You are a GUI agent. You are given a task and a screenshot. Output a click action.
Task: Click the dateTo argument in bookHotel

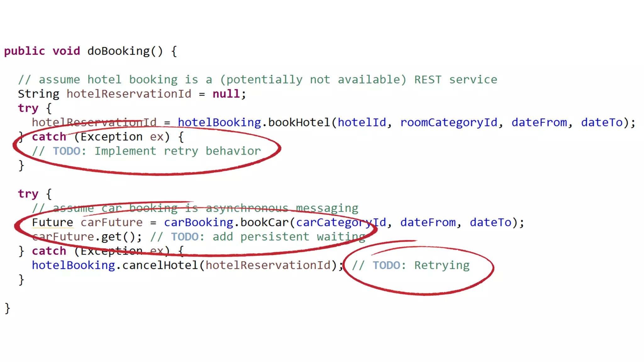602,122
